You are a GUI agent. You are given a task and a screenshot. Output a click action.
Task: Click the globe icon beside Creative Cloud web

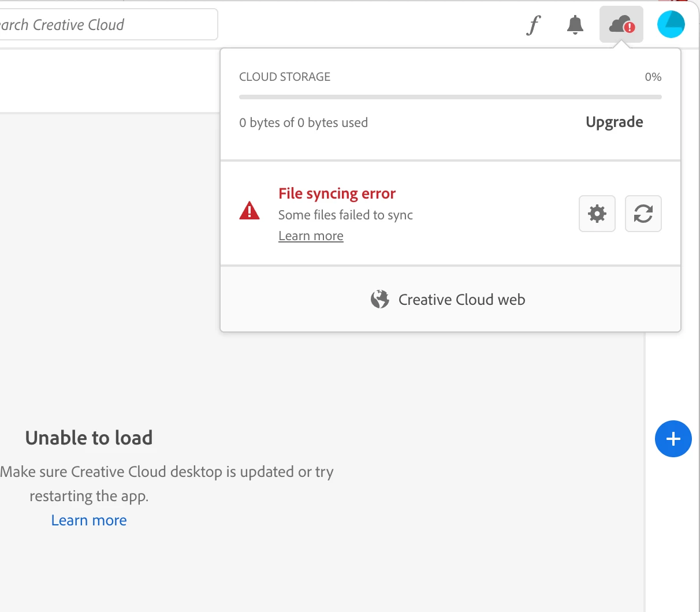coord(380,299)
